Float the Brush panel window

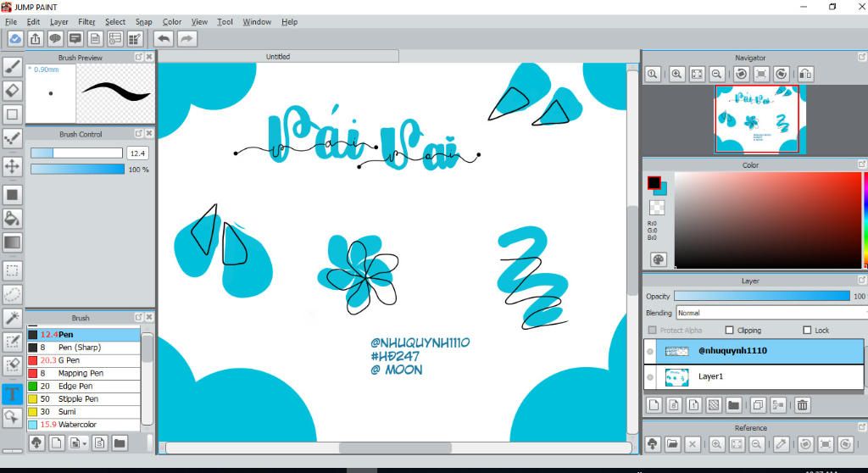(x=139, y=317)
